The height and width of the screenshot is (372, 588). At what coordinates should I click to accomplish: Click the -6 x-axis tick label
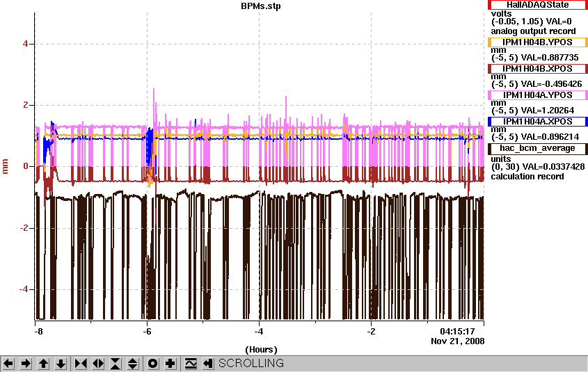click(x=147, y=332)
